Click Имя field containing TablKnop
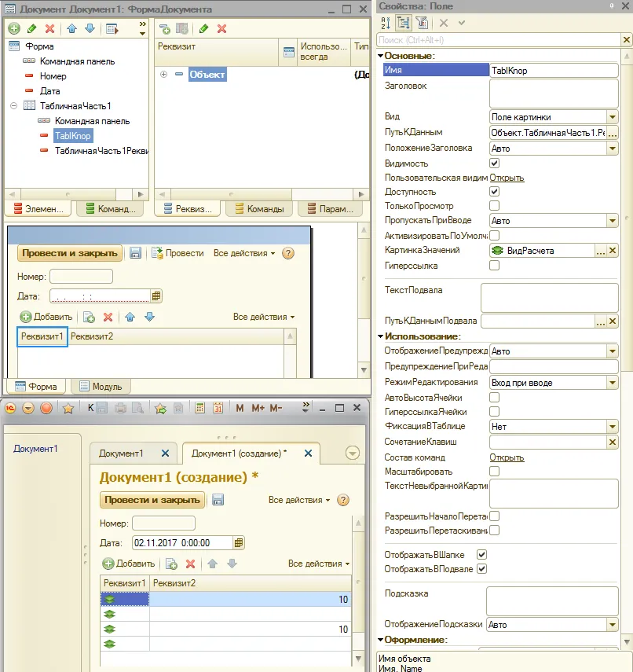The height and width of the screenshot is (672, 633). 554,70
